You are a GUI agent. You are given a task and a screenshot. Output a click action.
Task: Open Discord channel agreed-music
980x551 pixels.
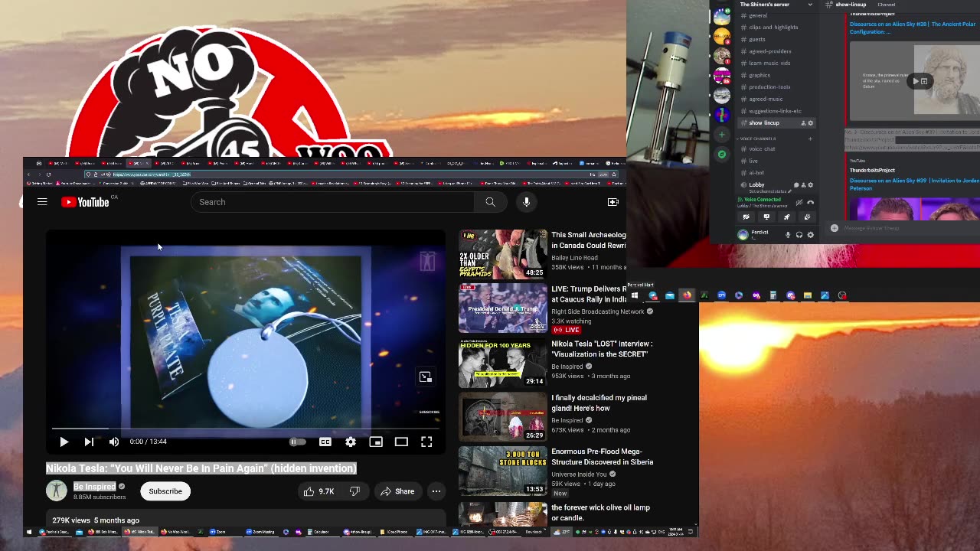click(766, 99)
